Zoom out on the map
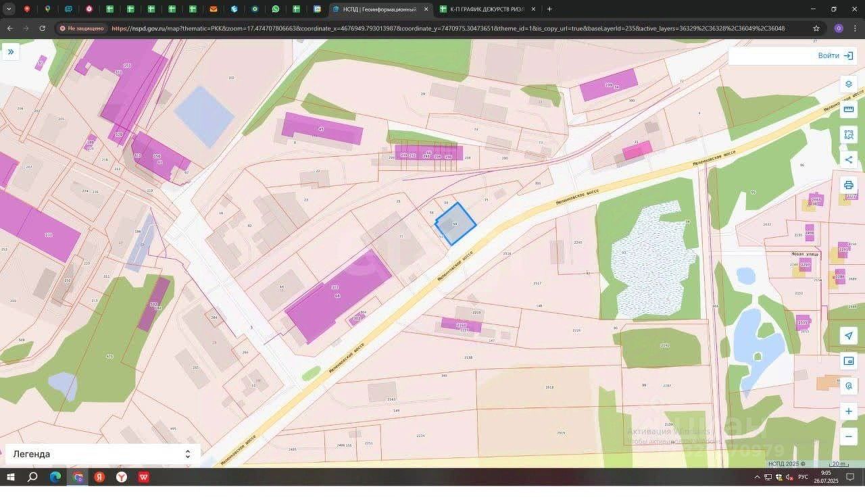 coord(849,436)
